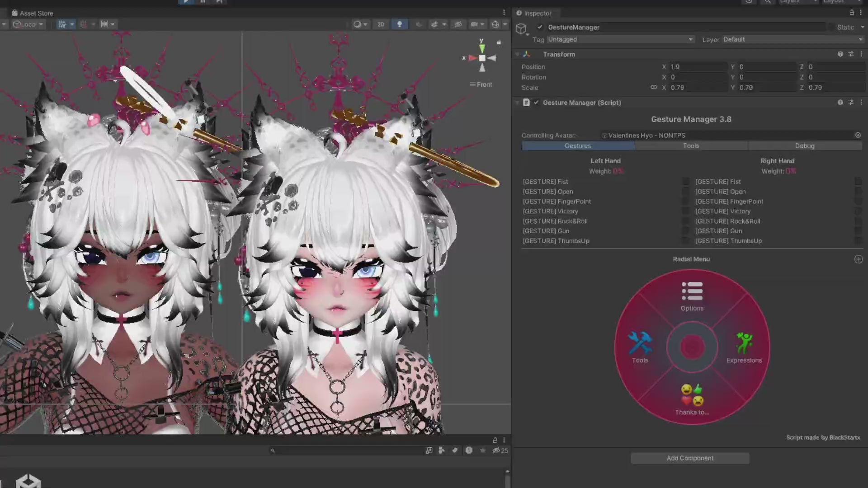The height and width of the screenshot is (488, 868).
Task: Click the 2D view mode button
Action: tap(381, 24)
